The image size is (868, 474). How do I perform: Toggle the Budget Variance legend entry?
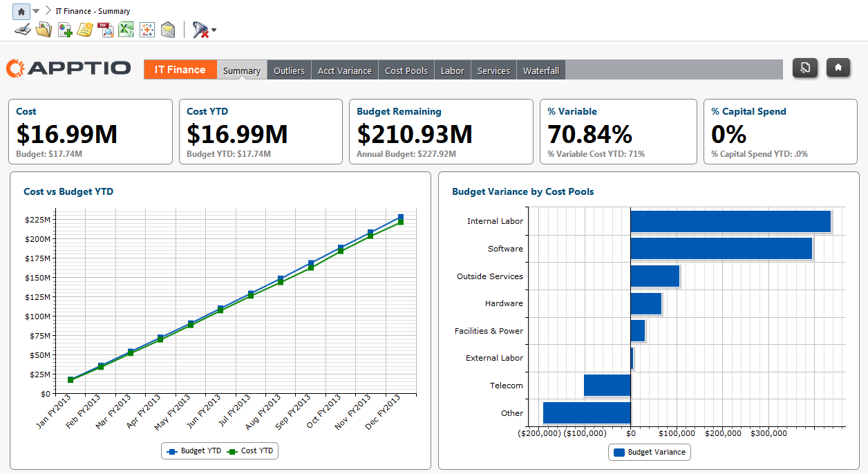point(649,452)
